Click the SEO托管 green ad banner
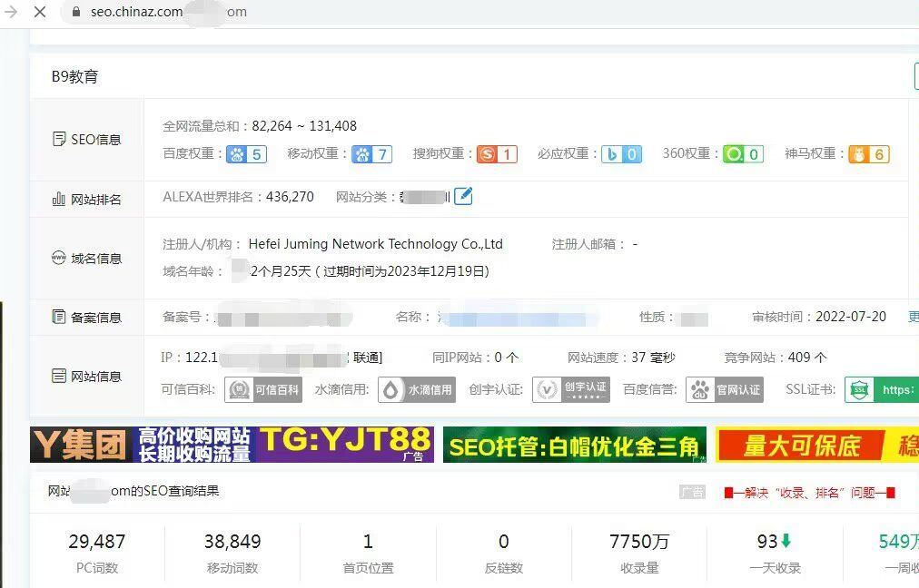Viewport: 919px width, 588px height. tap(574, 445)
